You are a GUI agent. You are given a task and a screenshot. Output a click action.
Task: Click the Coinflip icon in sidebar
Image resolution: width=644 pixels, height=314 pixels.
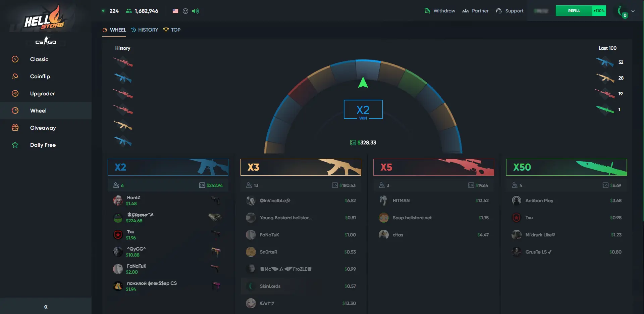15,76
